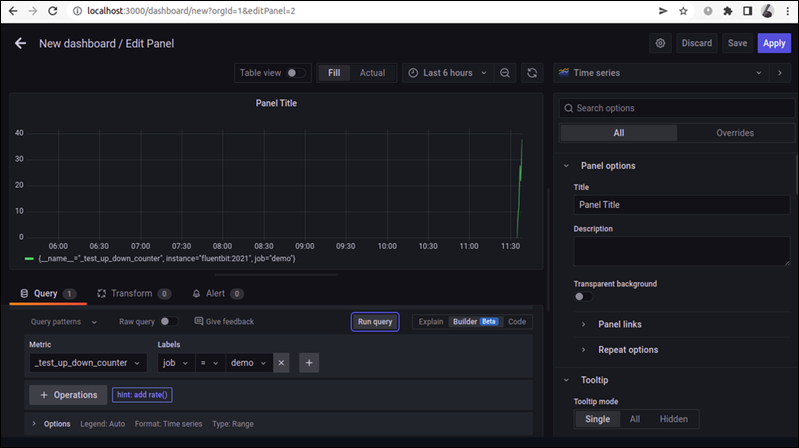The height and width of the screenshot is (448, 799).
Task: Click the site information icon in address bar
Action: coord(77,11)
